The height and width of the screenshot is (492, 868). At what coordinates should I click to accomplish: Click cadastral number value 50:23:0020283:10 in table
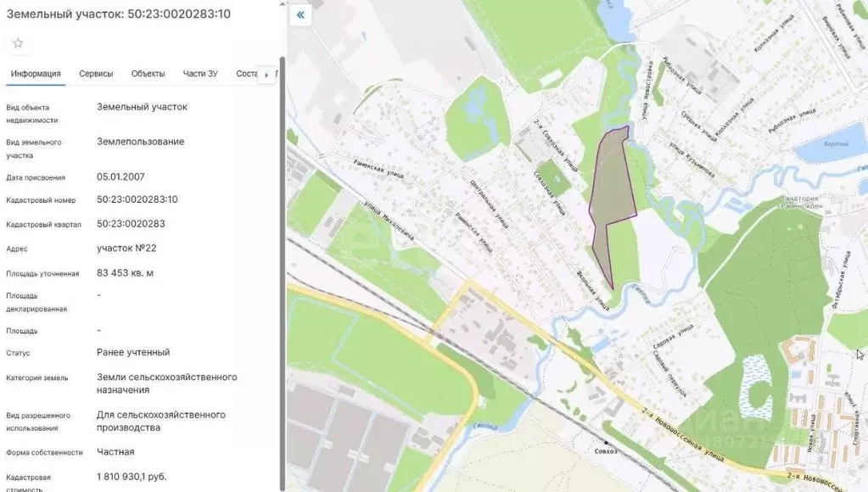tap(137, 200)
